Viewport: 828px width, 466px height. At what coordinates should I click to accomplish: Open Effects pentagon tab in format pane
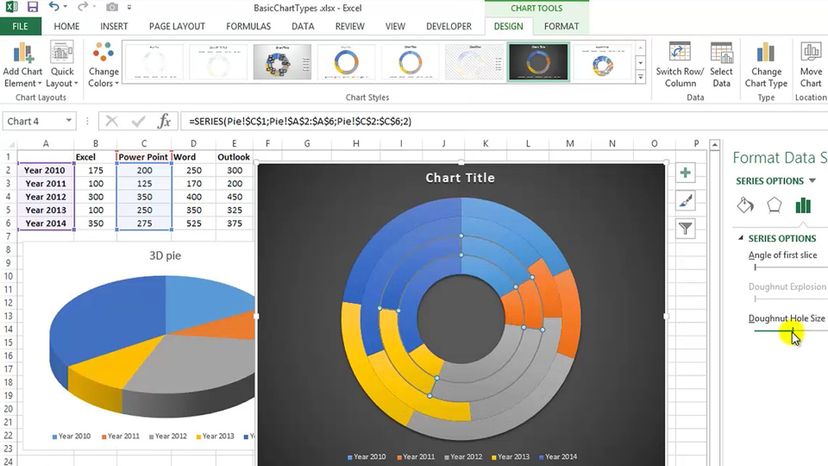click(774, 205)
